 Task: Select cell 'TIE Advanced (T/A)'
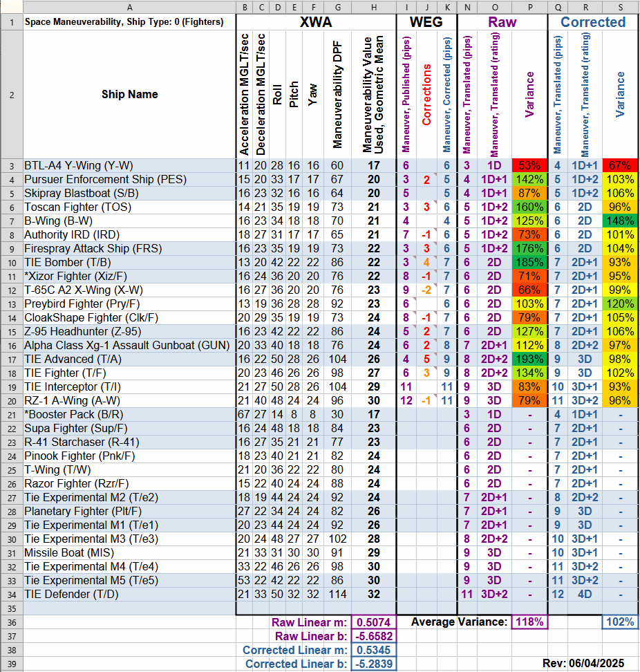(129, 359)
